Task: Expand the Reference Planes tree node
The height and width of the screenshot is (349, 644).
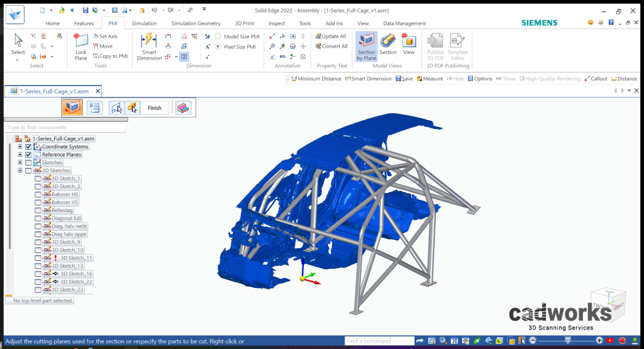Action: (20, 155)
